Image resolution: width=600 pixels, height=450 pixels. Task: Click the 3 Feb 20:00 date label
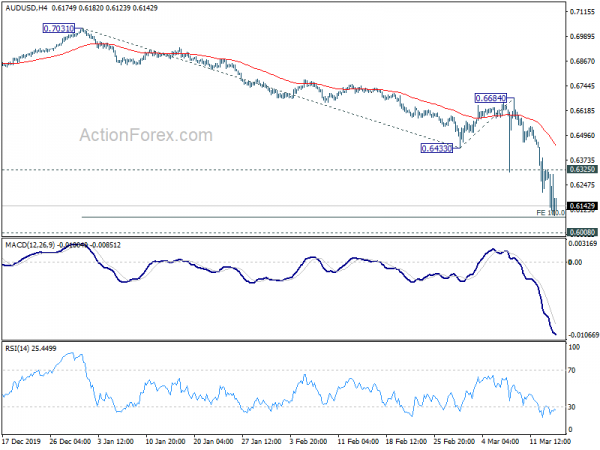308,441
